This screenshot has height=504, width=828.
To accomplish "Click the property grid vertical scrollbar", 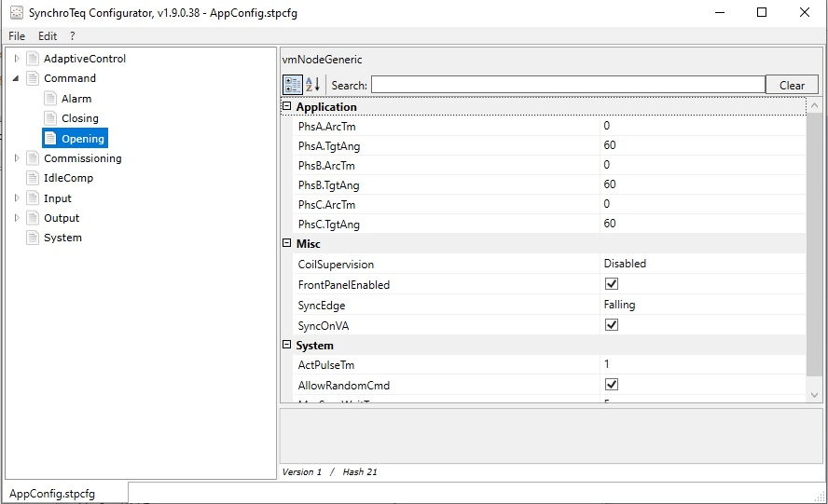I will [814, 242].
